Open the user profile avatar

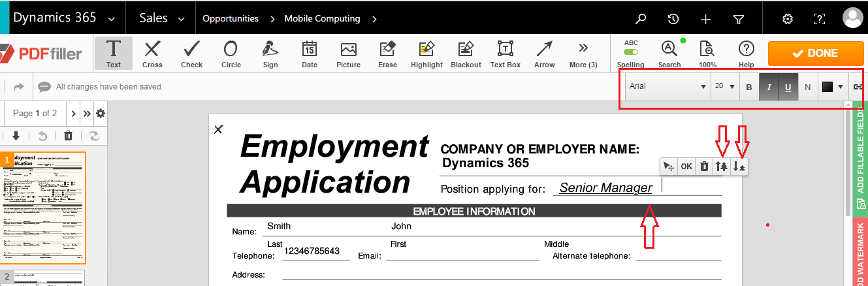852,18
